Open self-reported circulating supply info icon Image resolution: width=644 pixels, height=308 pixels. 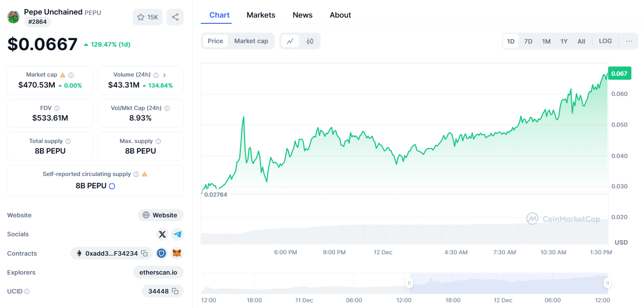pyautogui.click(x=136, y=174)
